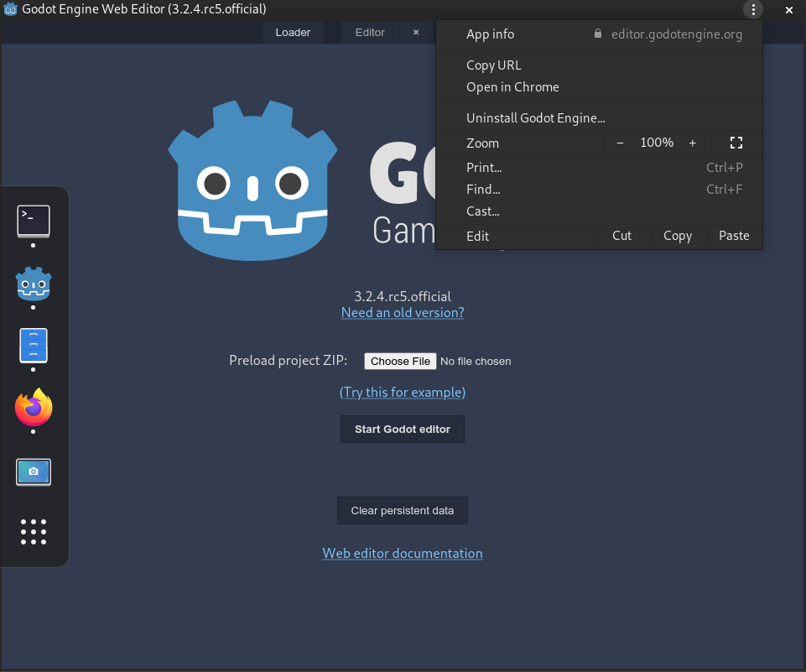Choose Copy URL from the menu
The width and height of the screenshot is (806, 672).
599,65
